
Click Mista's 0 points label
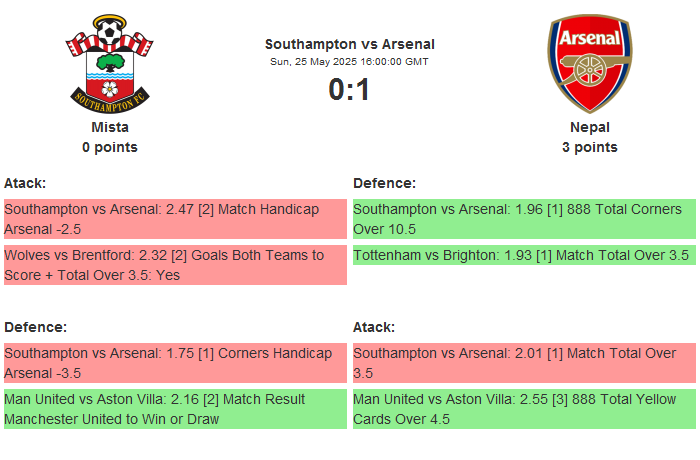pyautogui.click(x=110, y=147)
